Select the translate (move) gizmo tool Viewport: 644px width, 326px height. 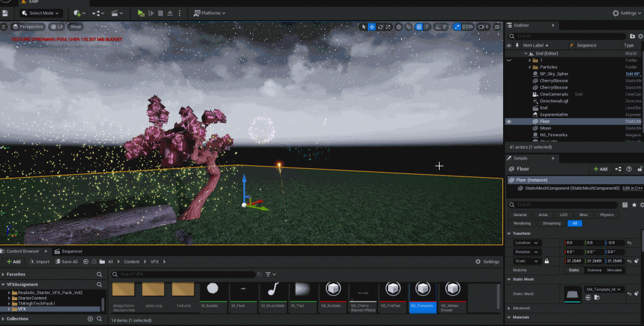(x=372, y=26)
